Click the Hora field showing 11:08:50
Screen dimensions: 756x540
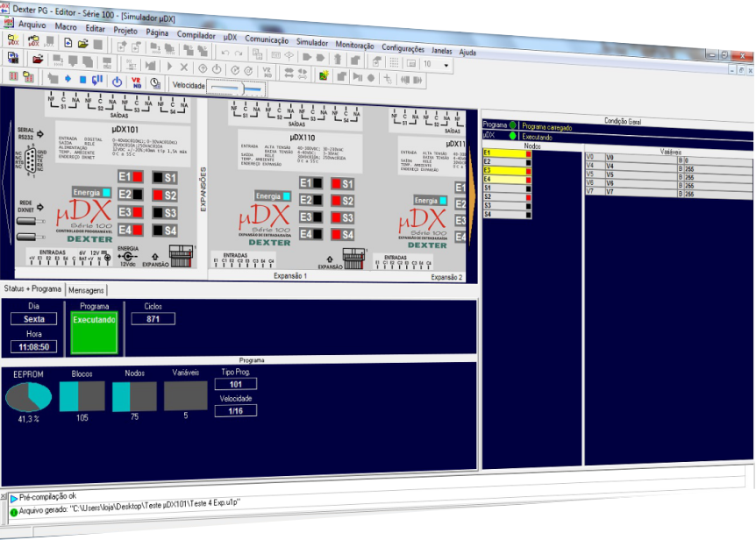click(33, 347)
